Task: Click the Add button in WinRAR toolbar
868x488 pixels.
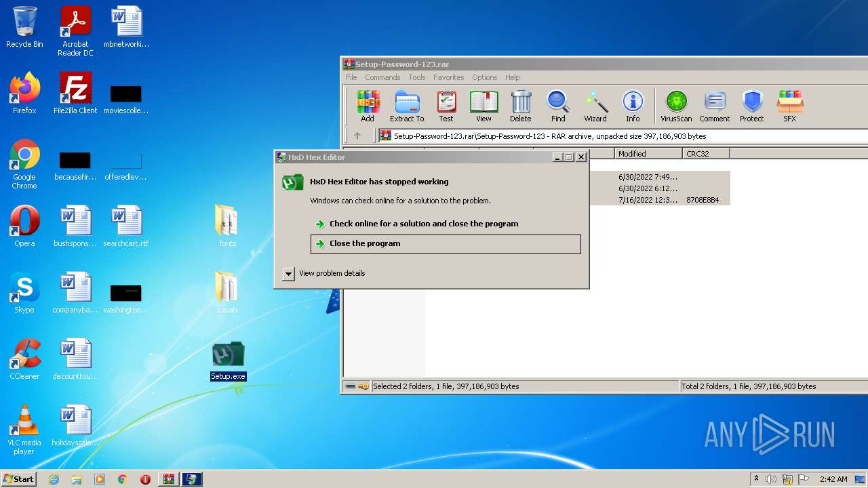Action: (368, 106)
